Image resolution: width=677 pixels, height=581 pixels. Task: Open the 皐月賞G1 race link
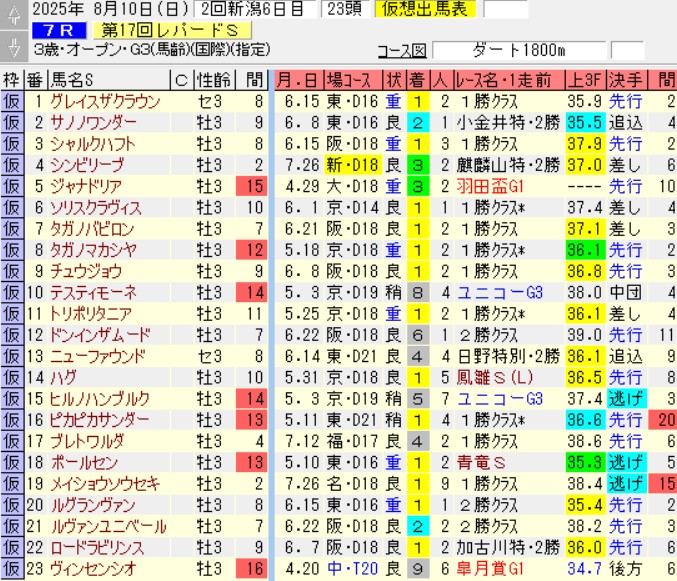pyautogui.click(x=490, y=567)
